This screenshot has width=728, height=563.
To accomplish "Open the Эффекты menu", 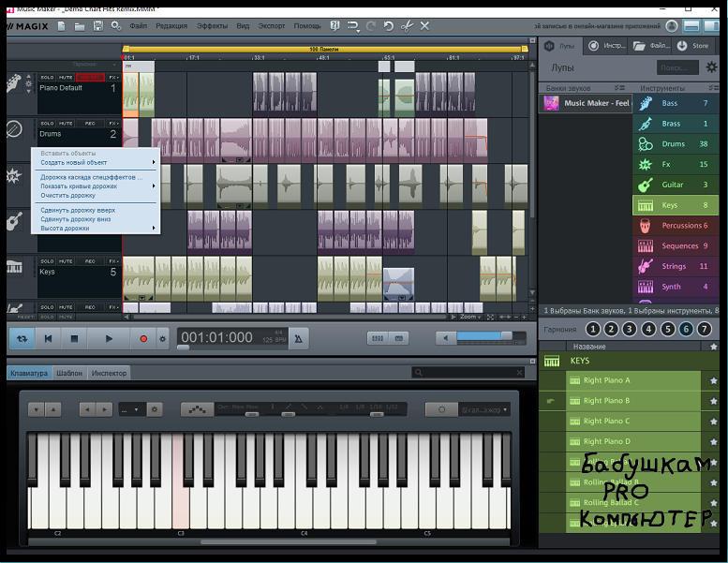I will (x=212, y=26).
